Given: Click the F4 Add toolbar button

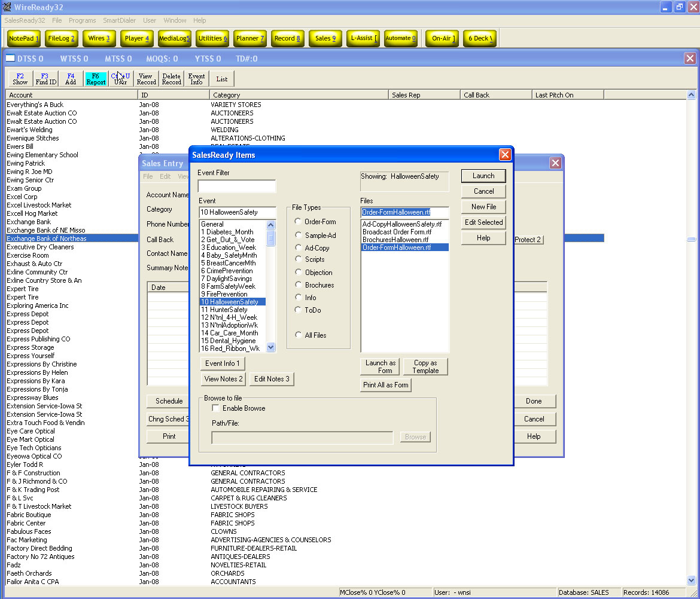Looking at the screenshot, I should click(x=71, y=79).
